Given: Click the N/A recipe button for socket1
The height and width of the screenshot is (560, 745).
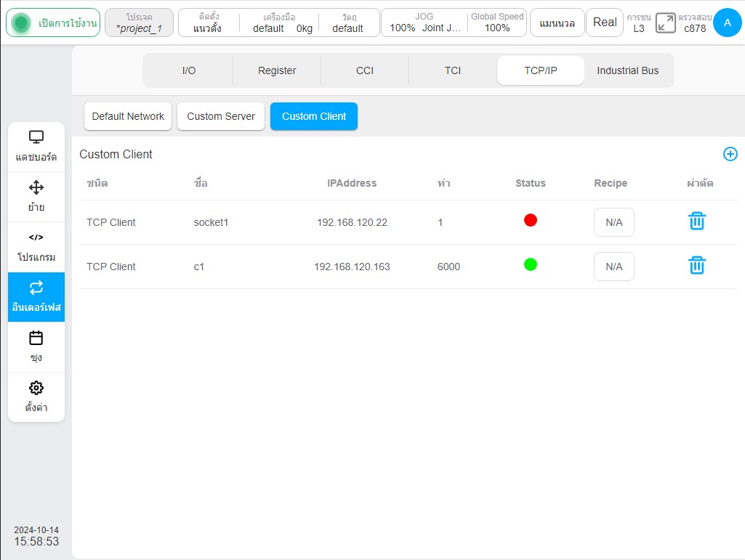Looking at the screenshot, I should 614,222.
